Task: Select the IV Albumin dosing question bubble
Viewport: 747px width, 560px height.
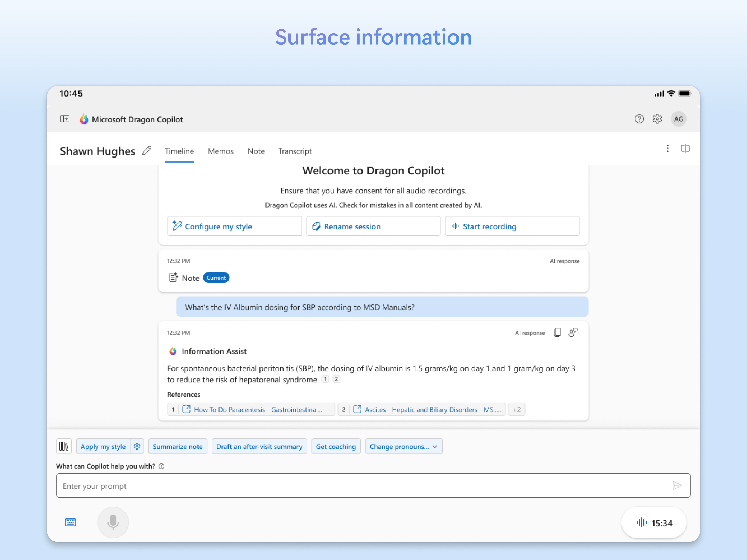Action: coord(382,307)
